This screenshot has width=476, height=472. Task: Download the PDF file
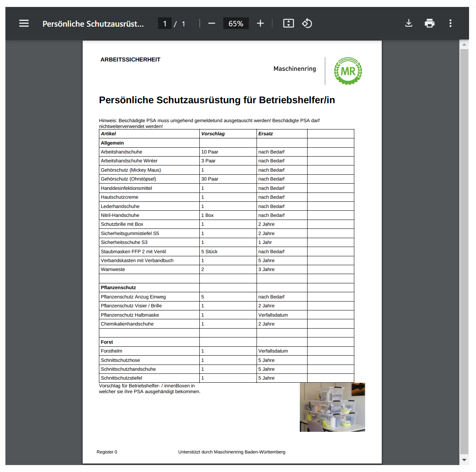click(x=408, y=24)
